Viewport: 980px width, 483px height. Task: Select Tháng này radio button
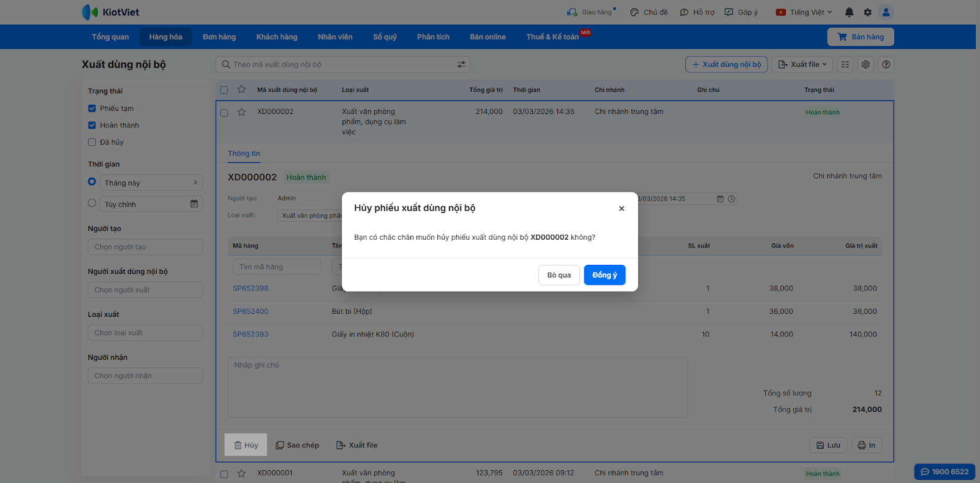pos(92,181)
